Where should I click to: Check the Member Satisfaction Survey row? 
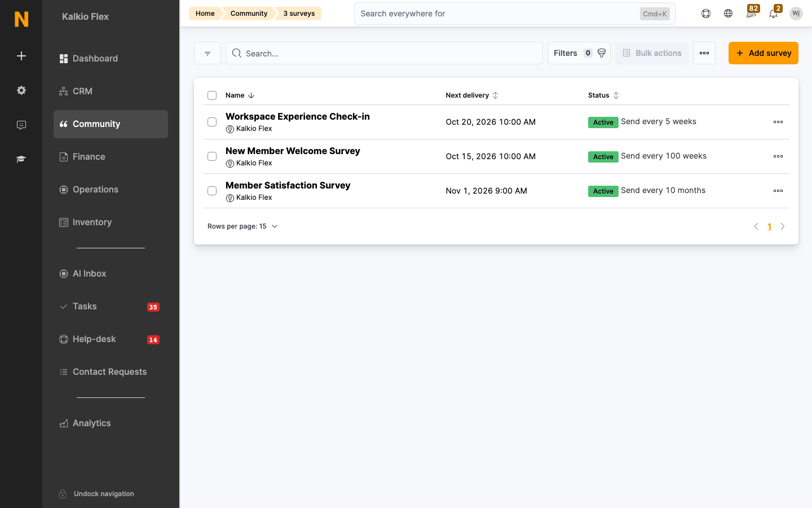pos(212,191)
